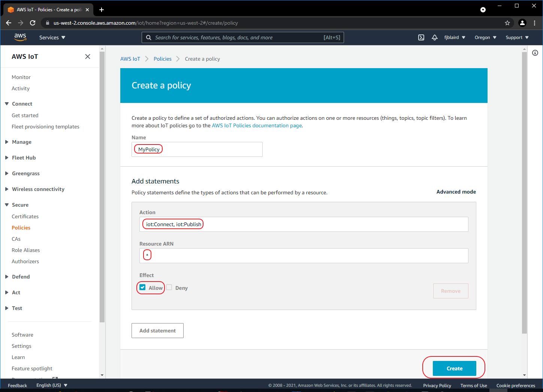Go forward in browser history
The width and height of the screenshot is (543, 392).
(21, 23)
